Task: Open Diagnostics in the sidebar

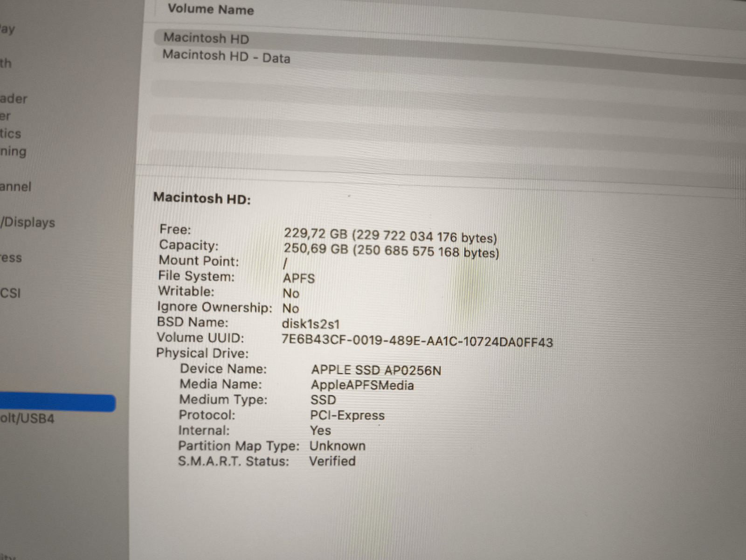Action: tap(11, 134)
